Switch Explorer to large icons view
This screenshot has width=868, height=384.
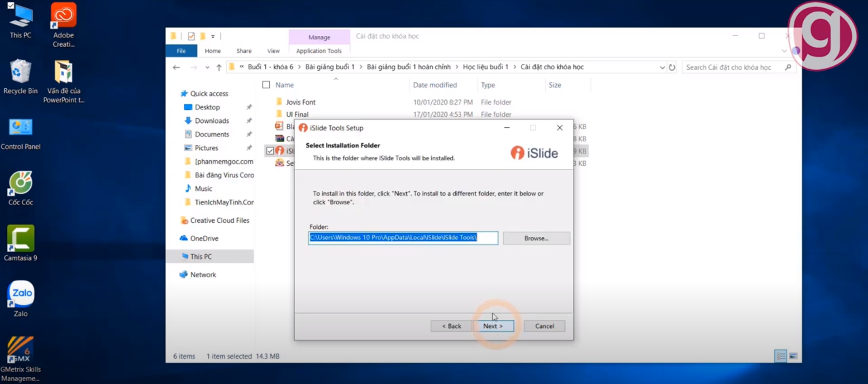pyautogui.click(x=793, y=356)
